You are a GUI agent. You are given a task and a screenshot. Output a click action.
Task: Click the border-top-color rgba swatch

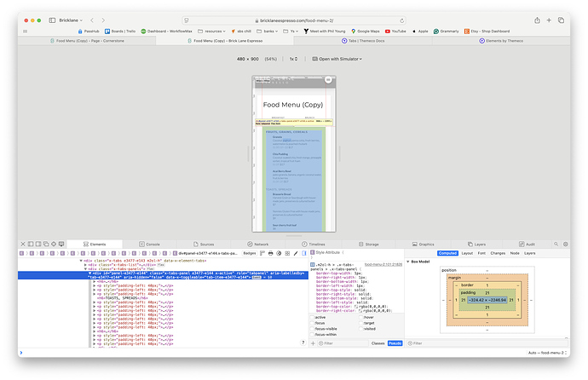click(x=356, y=307)
